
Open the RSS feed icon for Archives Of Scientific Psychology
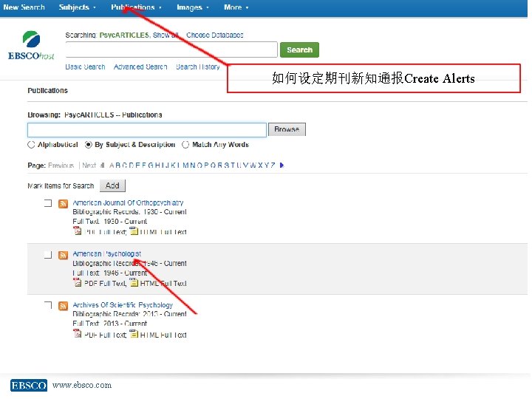coord(63,306)
